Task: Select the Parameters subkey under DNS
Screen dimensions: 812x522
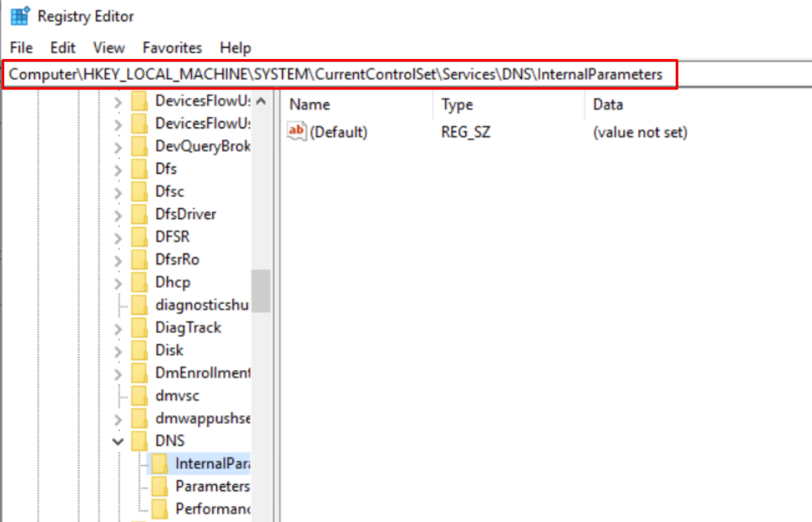Action: pos(212,486)
